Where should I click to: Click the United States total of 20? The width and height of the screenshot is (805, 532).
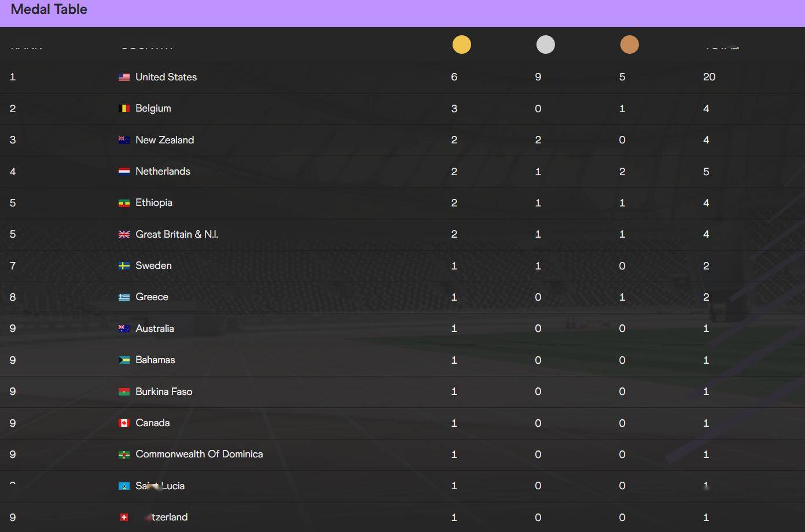pos(709,77)
